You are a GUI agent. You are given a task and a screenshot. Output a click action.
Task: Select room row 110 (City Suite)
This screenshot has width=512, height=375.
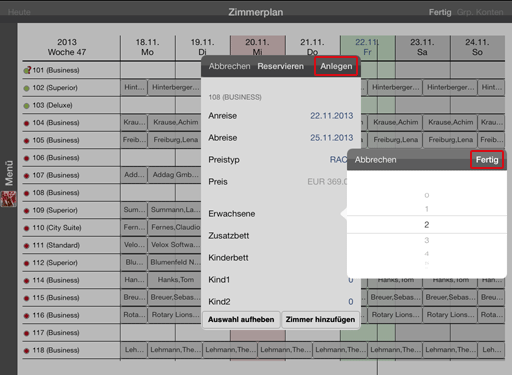click(71, 228)
